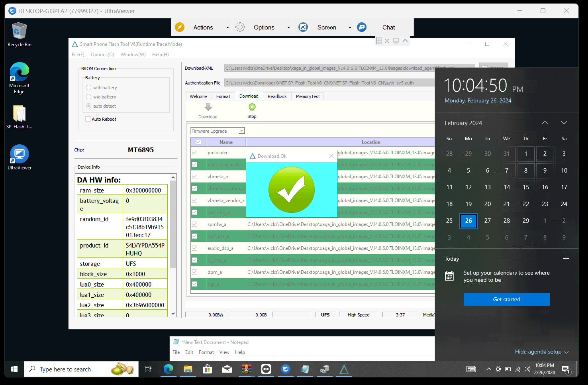Click the volume speaker icon in system tray
Screen dimensions: 588x385
[527, 369]
